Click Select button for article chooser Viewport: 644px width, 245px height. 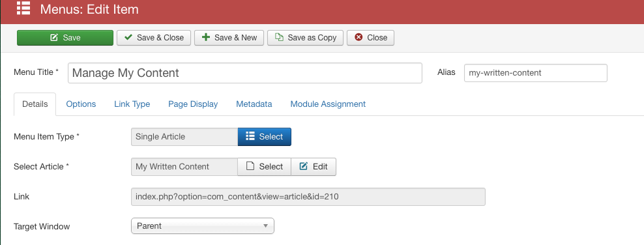pyautogui.click(x=265, y=167)
